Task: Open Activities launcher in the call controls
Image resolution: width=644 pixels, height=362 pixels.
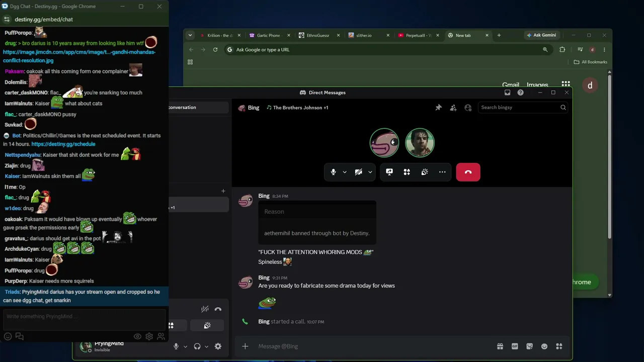Action: (407, 172)
